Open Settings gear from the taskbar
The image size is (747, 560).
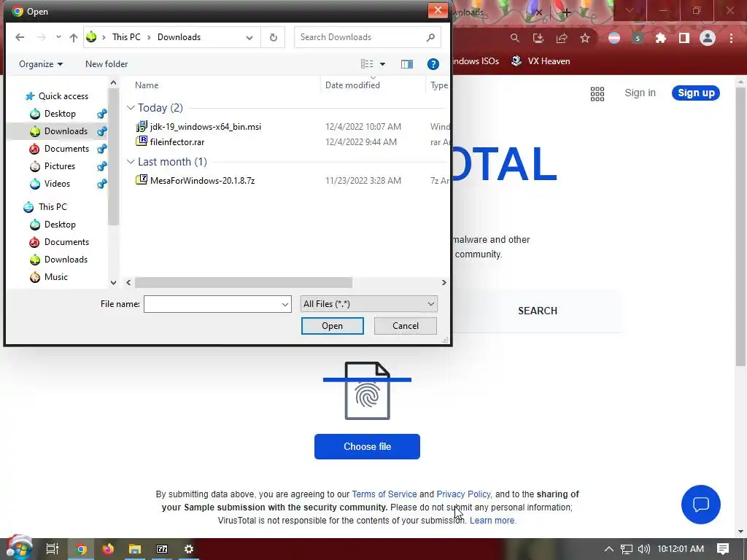[189, 549]
